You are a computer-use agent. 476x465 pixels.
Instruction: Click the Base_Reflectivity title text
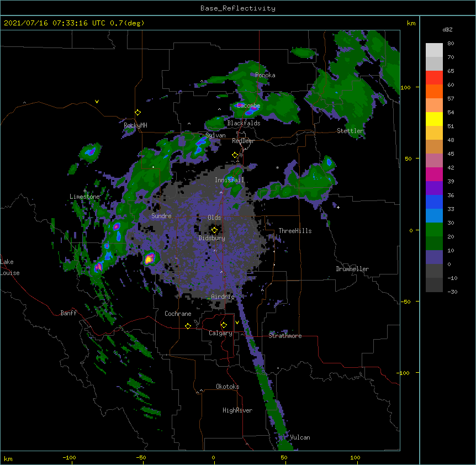click(x=238, y=8)
